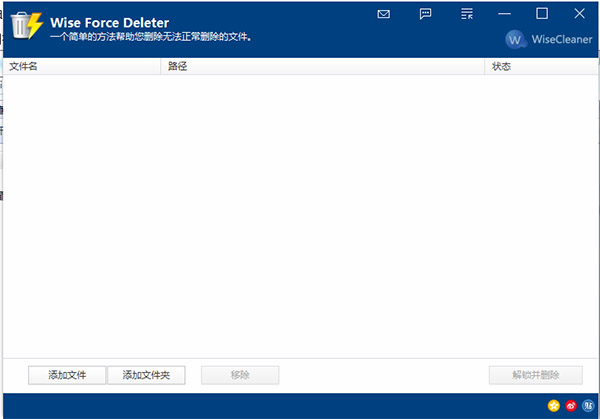
Task: Click the 解锁并删除 button
Action: (x=536, y=375)
